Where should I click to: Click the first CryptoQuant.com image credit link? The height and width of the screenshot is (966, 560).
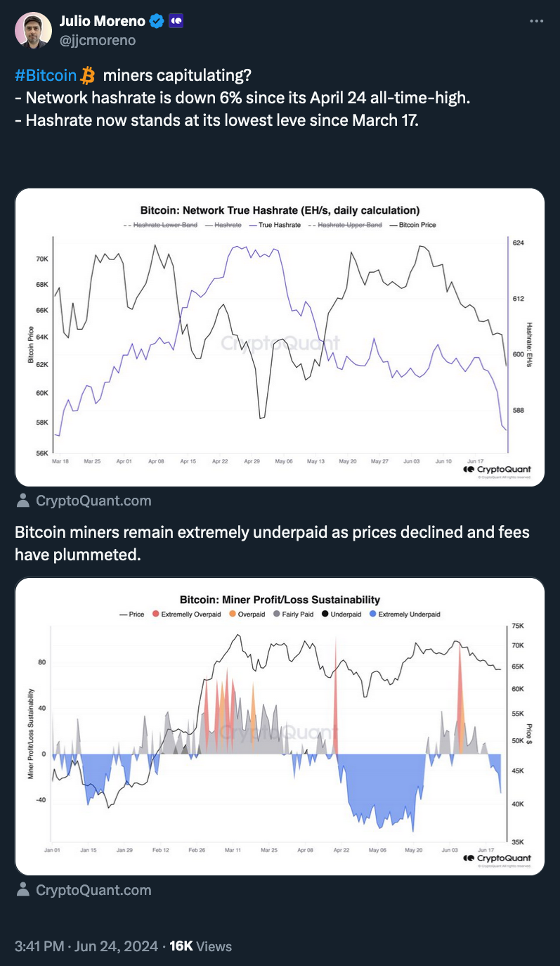click(93, 501)
